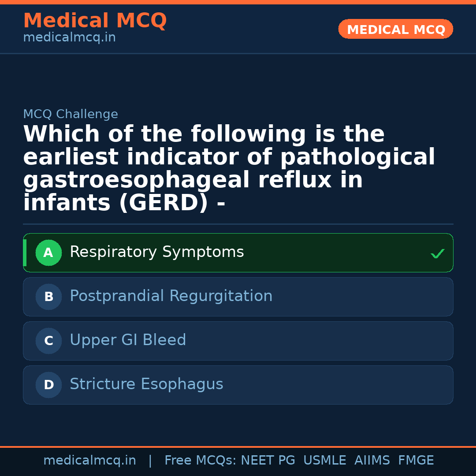Click the MCQ Challenge label
The height and width of the screenshot is (476, 476).
(71, 115)
